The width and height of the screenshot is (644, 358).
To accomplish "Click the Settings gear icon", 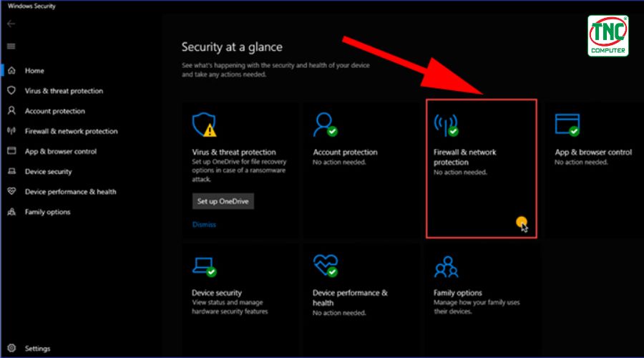I will pos(11,348).
